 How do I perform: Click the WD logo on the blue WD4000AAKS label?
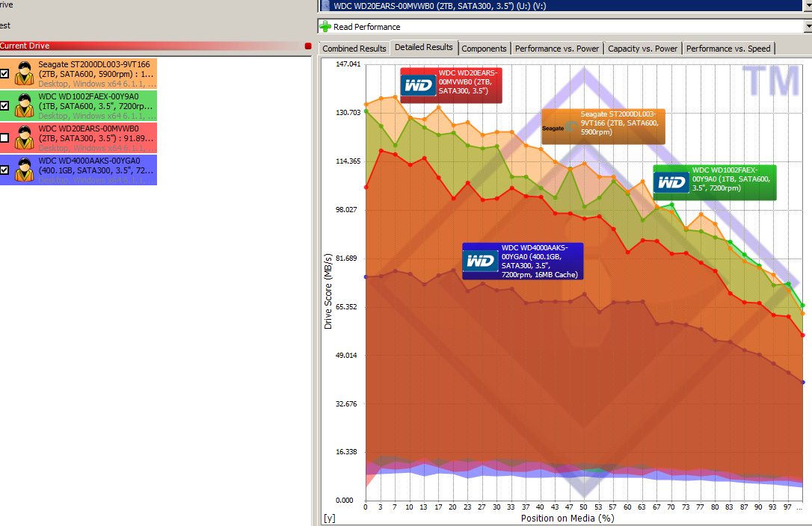coord(481,261)
